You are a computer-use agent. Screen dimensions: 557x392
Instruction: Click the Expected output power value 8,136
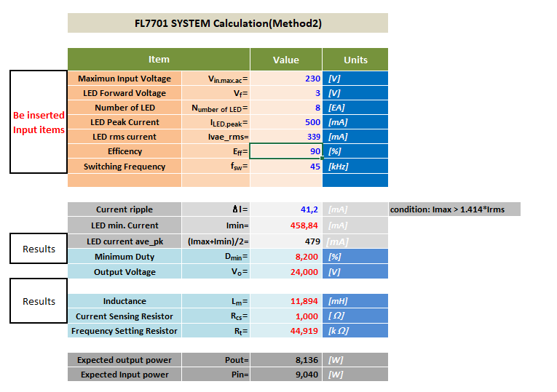(286, 360)
